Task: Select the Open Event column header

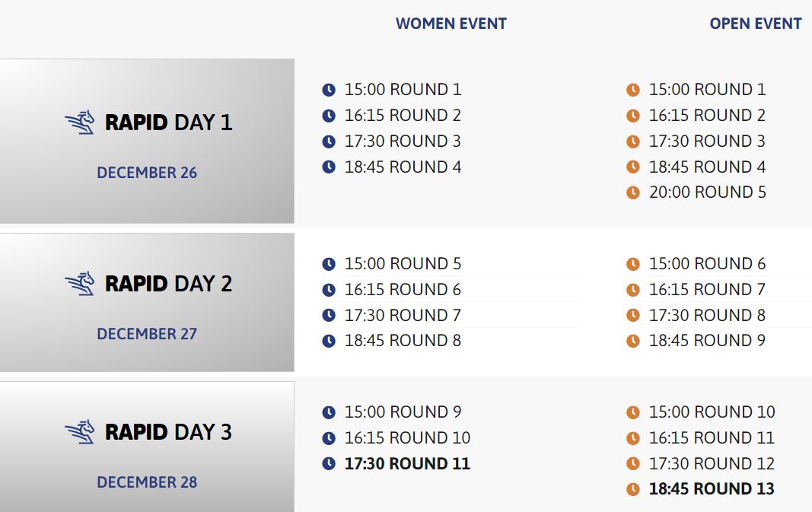Action: click(756, 24)
